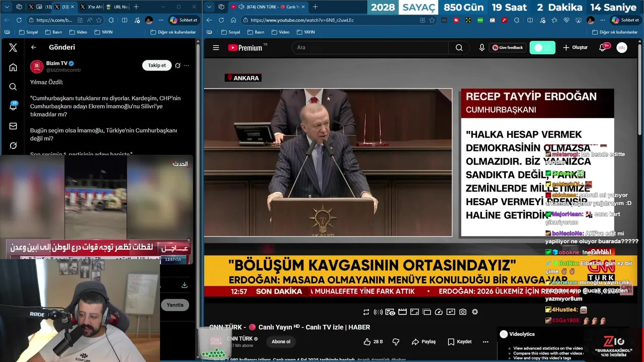644x362 pixels.
Task: Toggle theater frame icon under video
Action: [x=415, y=312]
